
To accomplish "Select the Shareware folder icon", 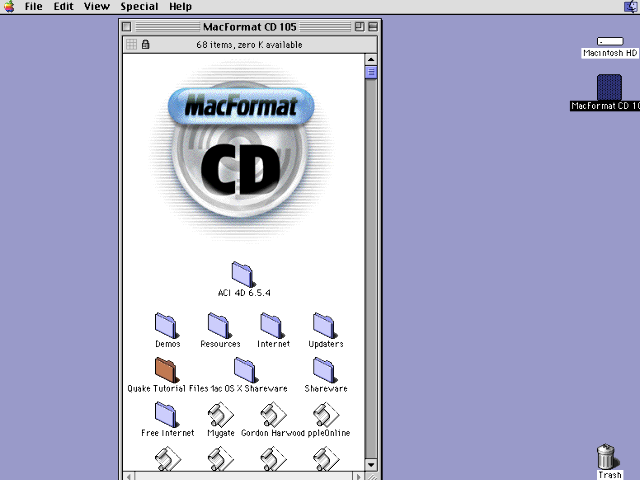I will (x=324, y=370).
